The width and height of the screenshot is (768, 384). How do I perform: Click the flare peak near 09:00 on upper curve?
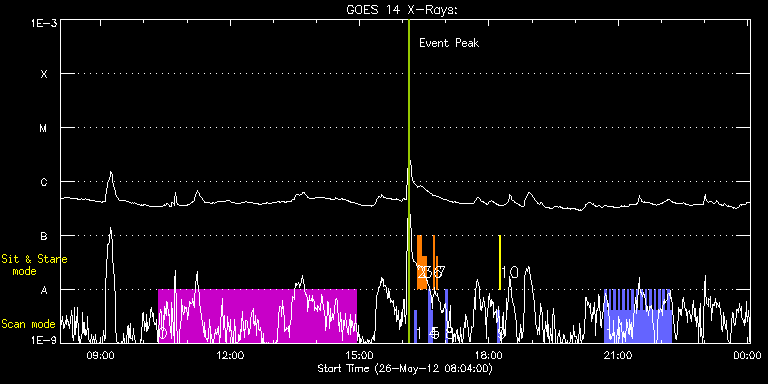[x=111, y=173]
